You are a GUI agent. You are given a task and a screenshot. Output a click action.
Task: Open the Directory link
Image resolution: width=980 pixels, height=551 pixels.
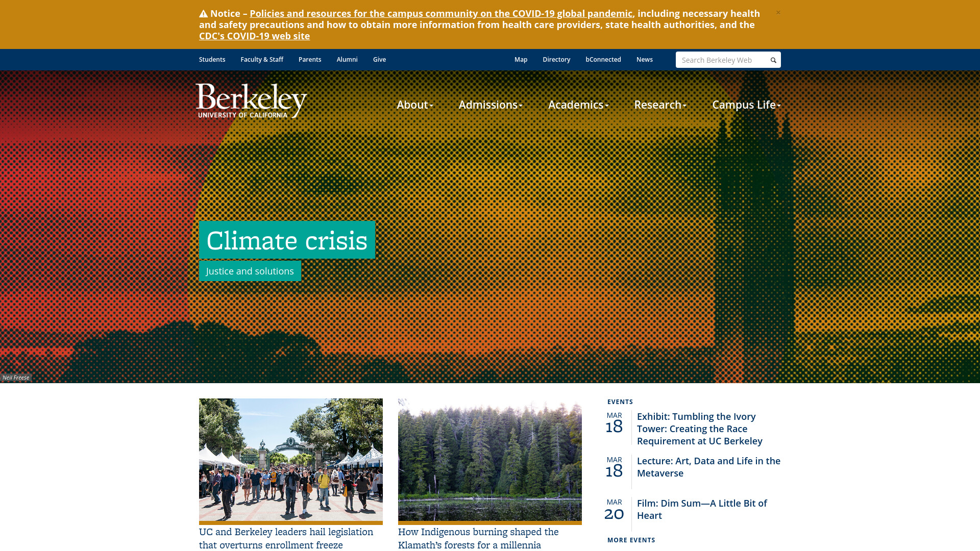[556, 60]
